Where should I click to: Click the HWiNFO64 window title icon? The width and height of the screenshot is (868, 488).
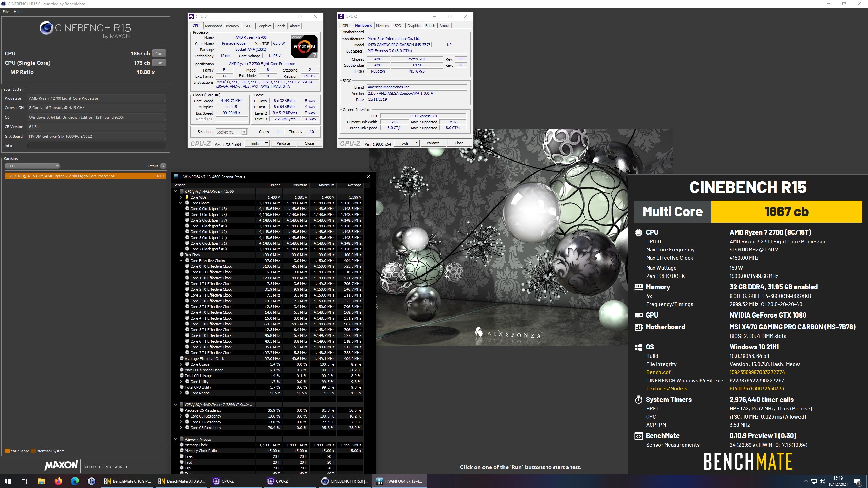click(176, 177)
